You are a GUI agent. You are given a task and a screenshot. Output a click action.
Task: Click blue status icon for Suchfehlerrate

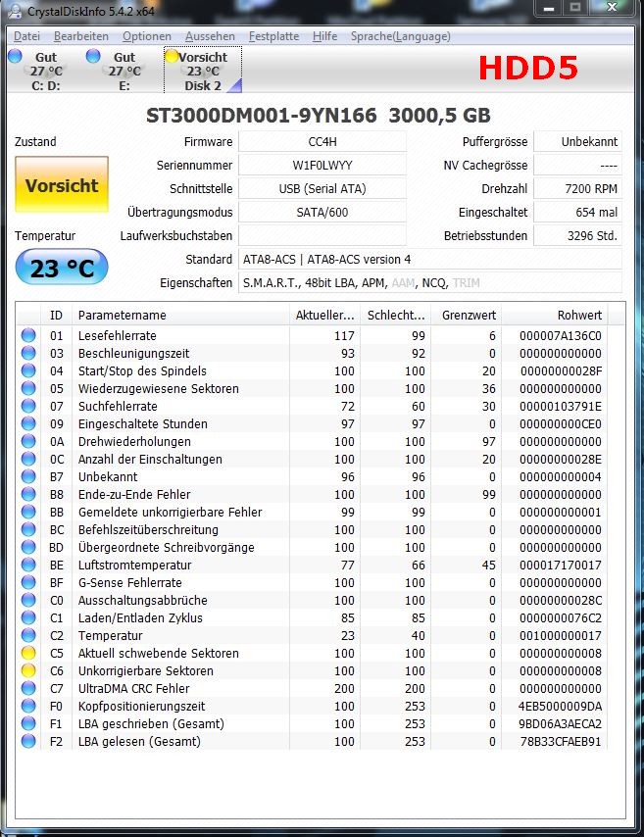(x=28, y=406)
